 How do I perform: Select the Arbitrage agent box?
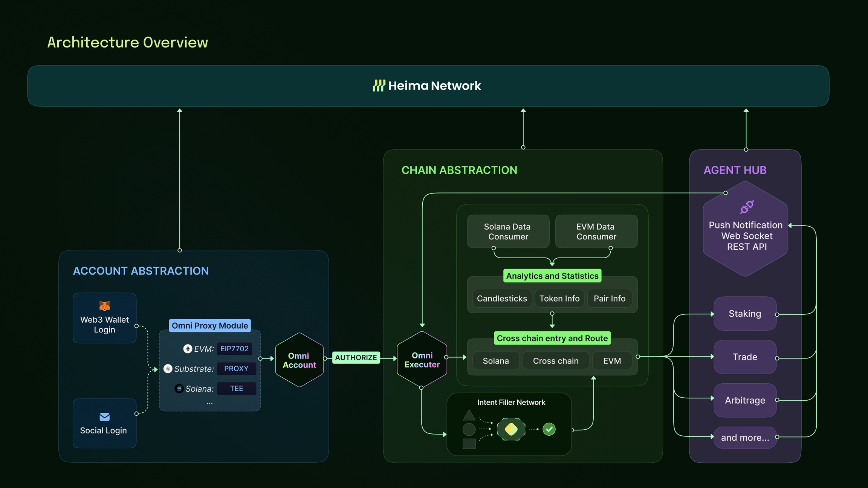(x=745, y=400)
